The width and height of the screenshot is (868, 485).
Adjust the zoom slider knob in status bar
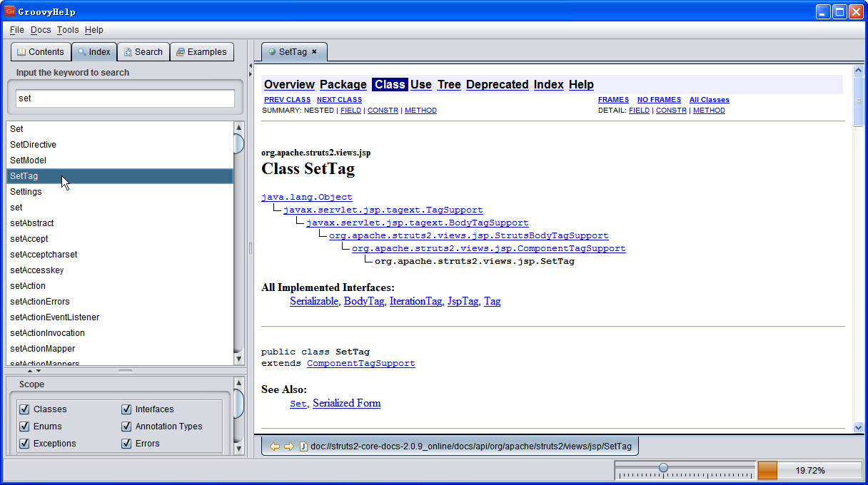pyautogui.click(x=663, y=468)
